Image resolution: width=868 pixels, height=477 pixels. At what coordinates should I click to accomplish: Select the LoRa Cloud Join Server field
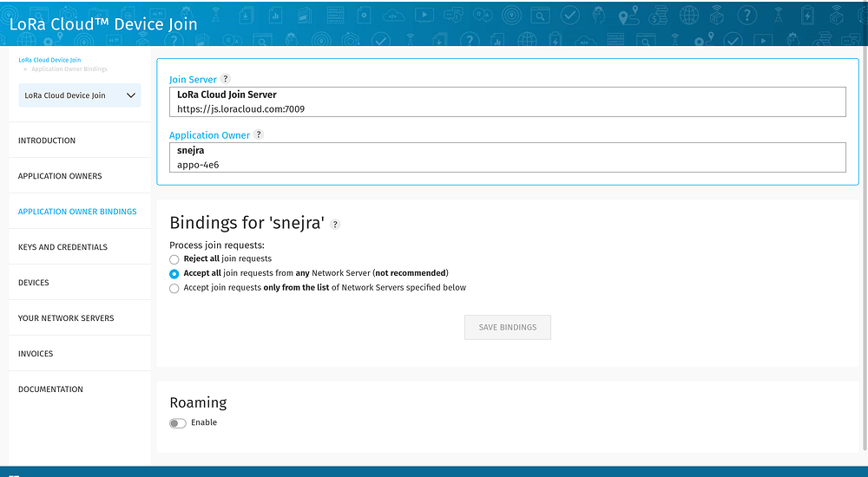pyautogui.click(x=508, y=101)
